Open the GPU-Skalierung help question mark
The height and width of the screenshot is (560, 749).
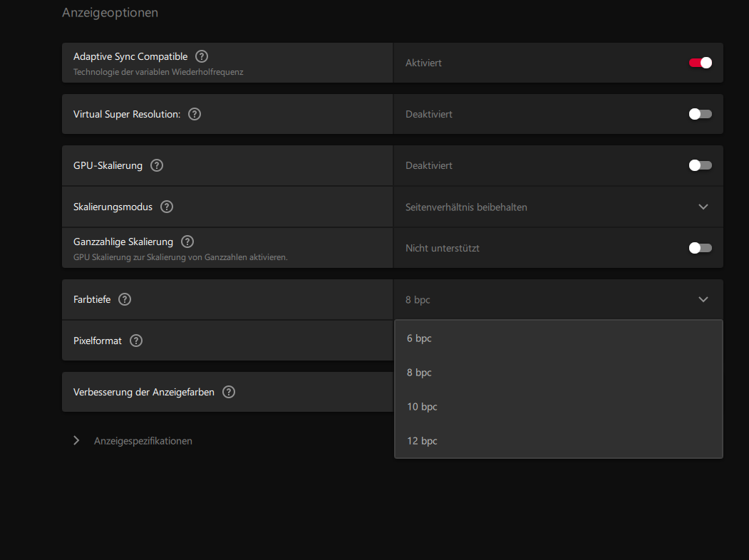pyautogui.click(x=157, y=165)
